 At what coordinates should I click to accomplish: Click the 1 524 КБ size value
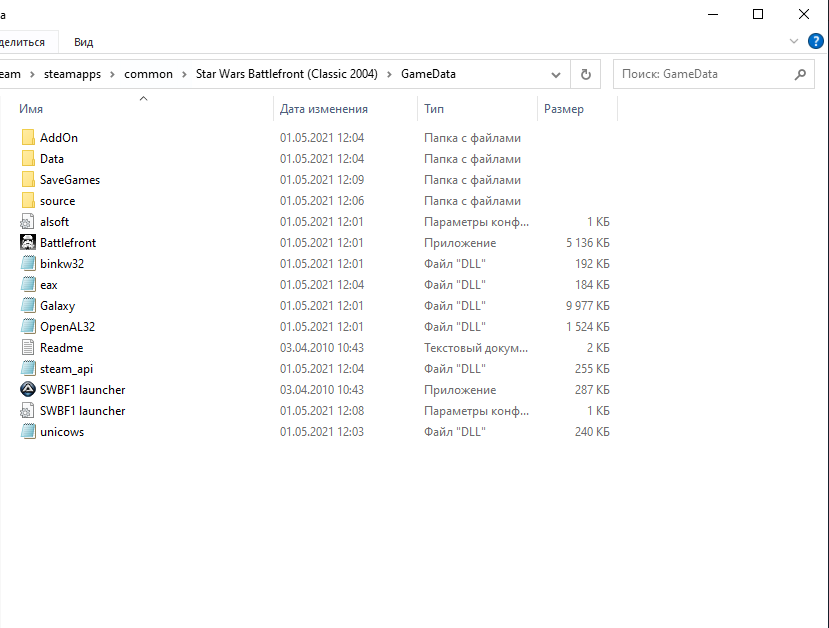click(587, 327)
